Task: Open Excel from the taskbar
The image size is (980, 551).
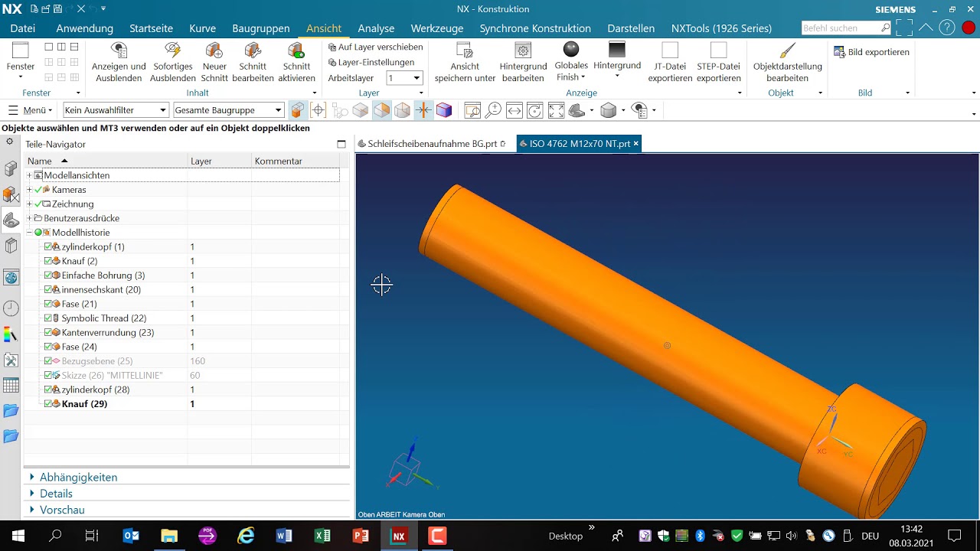Action: pyautogui.click(x=322, y=536)
